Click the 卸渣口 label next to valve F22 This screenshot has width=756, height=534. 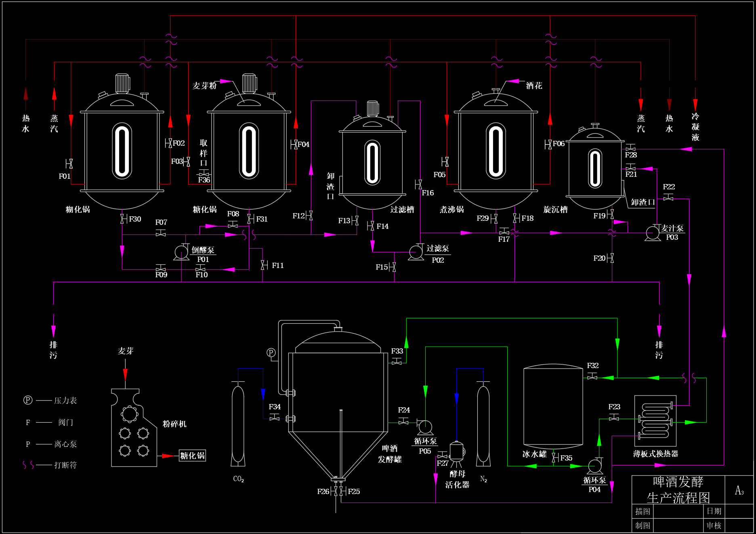click(x=643, y=202)
